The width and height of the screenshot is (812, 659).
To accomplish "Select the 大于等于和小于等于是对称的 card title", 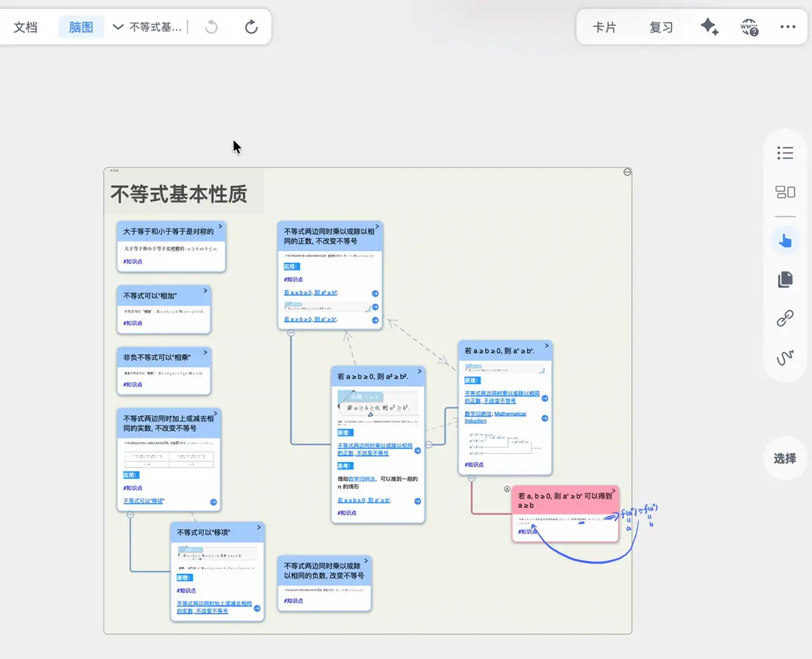I will point(168,231).
